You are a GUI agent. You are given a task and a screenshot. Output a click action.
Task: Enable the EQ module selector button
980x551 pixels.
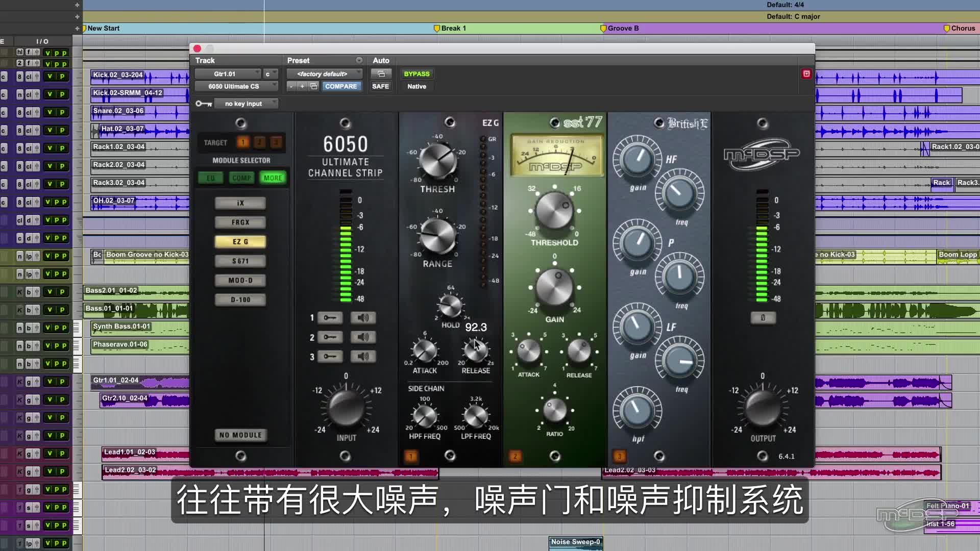click(x=210, y=178)
